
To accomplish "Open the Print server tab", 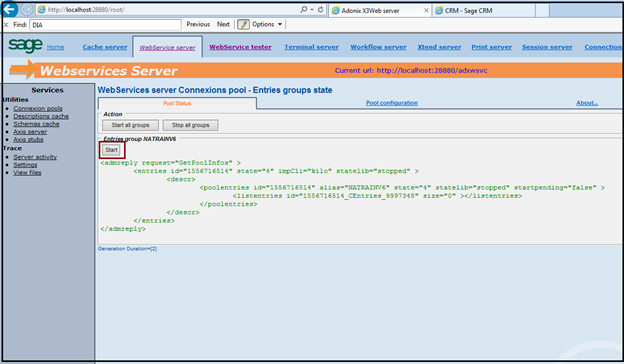I will pos(491,47).
